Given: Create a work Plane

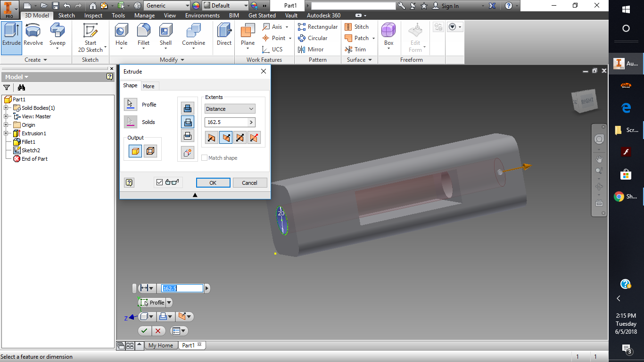Looking at the screenshot, I should tap(248, 37).
